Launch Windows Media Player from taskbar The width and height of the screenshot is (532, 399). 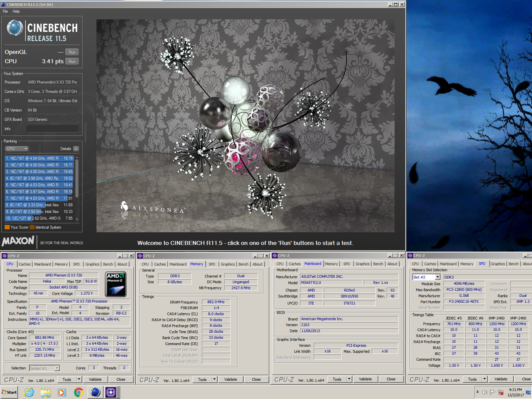tap(62, 392)
